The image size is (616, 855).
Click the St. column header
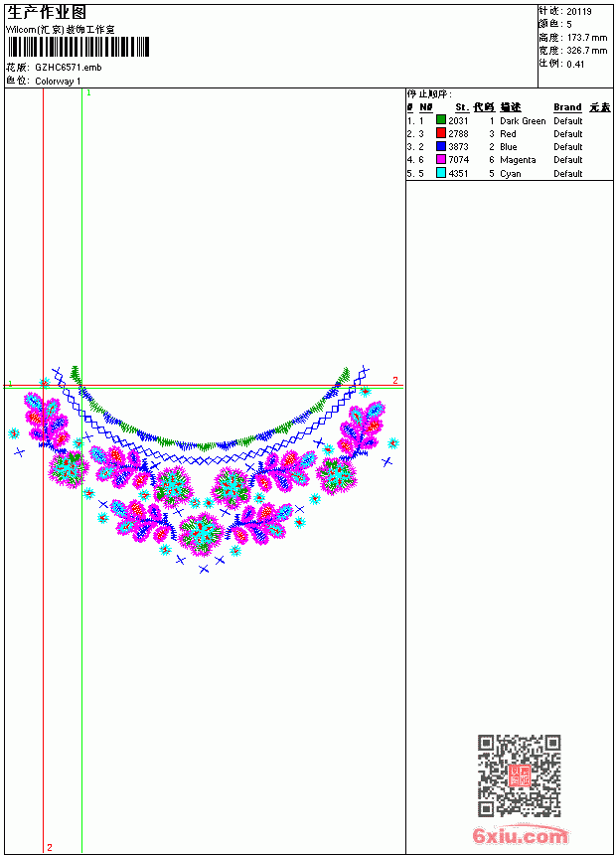point(462,107)
